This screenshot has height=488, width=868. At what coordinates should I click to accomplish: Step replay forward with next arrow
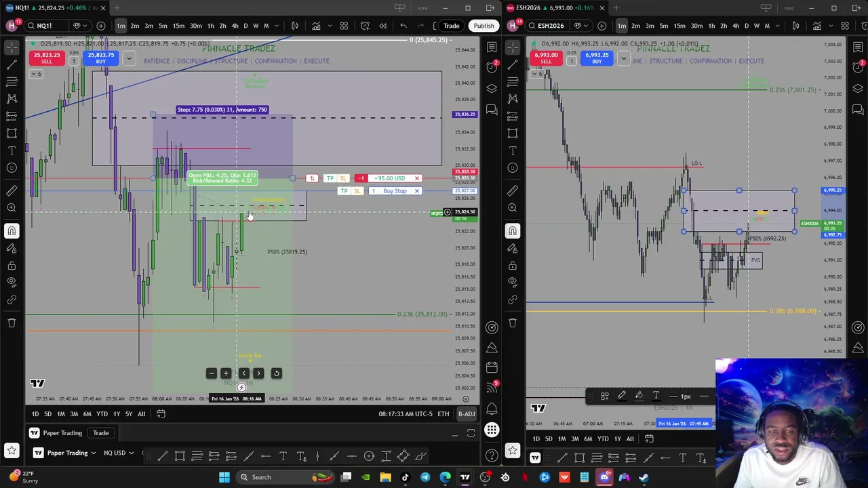point(258,373)
